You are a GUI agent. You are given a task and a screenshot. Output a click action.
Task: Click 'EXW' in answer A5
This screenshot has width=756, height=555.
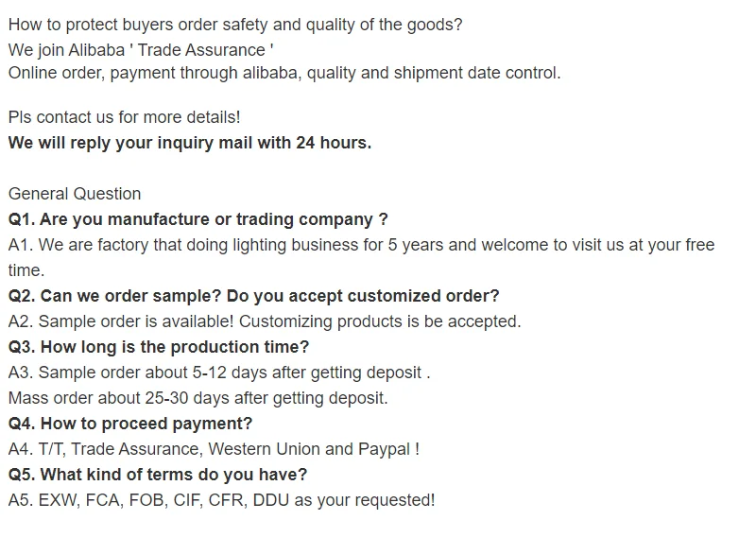click(57, 500)
